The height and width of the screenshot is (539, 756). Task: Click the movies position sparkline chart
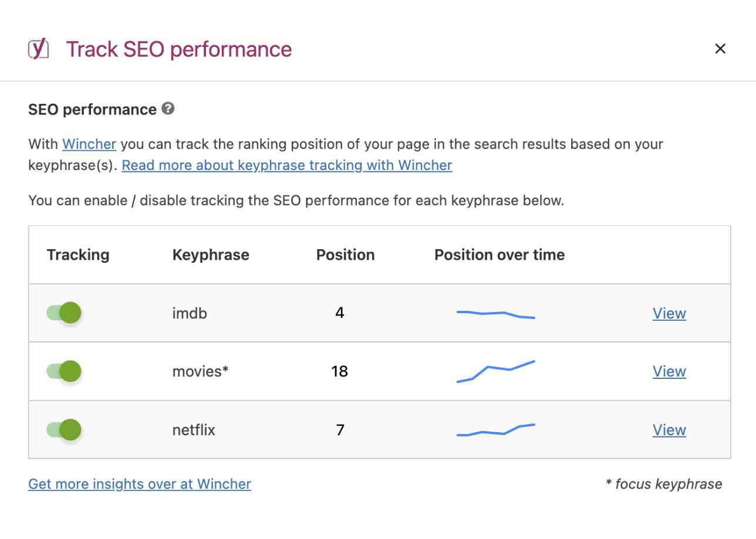[x=495, y=371]
